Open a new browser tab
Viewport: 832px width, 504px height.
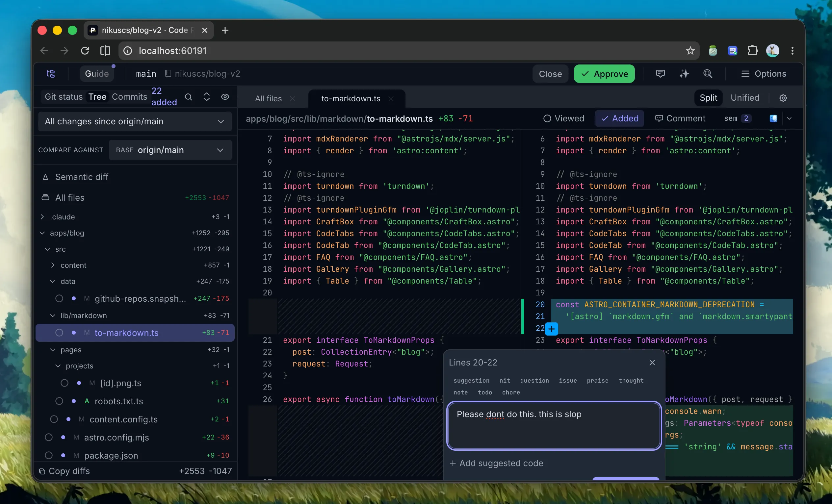(x=225, y=30)
